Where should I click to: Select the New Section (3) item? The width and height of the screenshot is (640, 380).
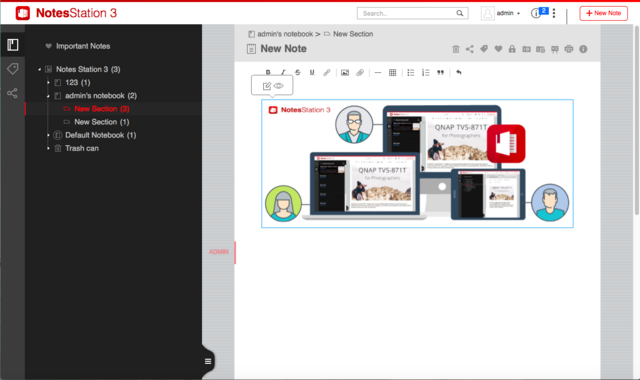[x=102, y=109]
